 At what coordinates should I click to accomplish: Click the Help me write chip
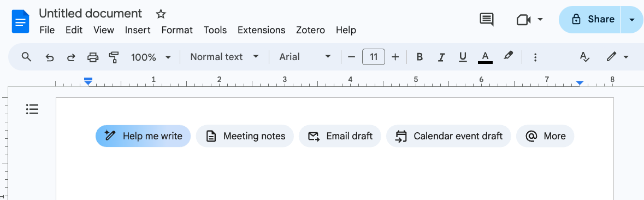143,136
